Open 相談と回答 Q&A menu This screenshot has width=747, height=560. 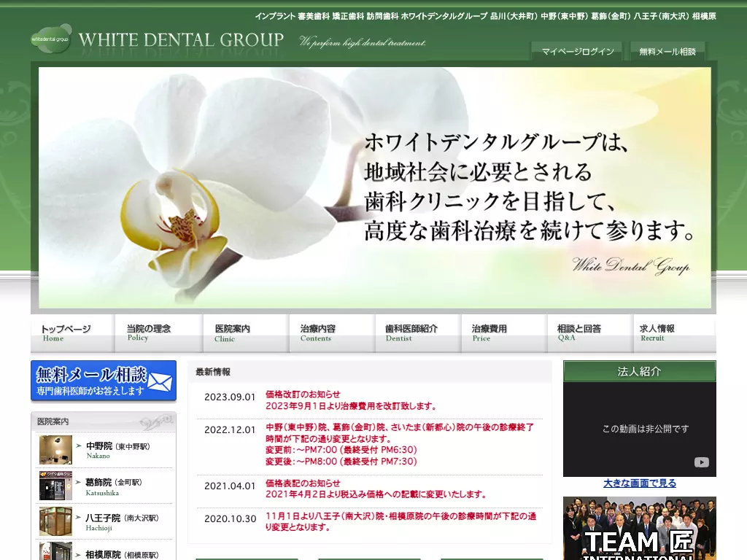click(x=590, y=333)
